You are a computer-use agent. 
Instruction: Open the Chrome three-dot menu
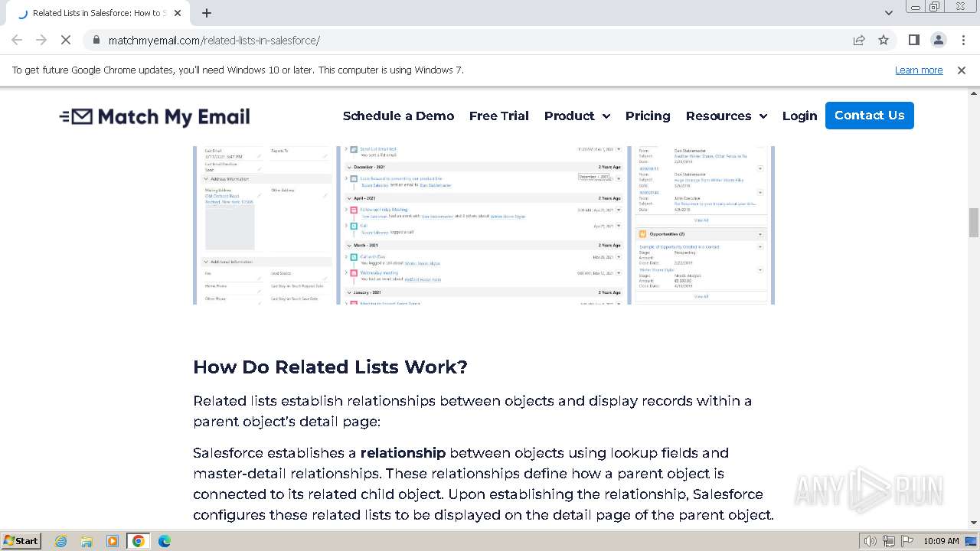[963, 40]
